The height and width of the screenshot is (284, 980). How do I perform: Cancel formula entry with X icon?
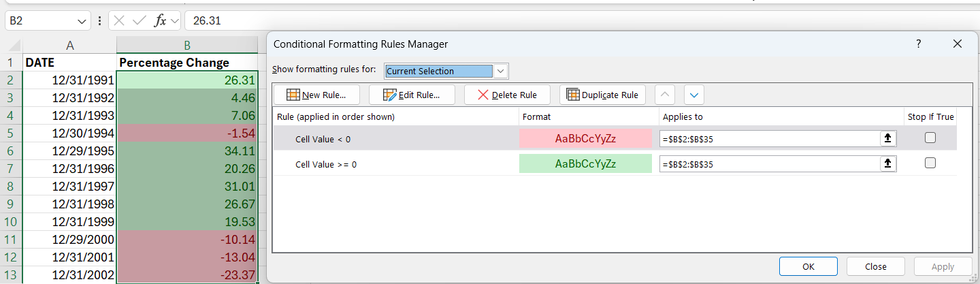point(120,21)
